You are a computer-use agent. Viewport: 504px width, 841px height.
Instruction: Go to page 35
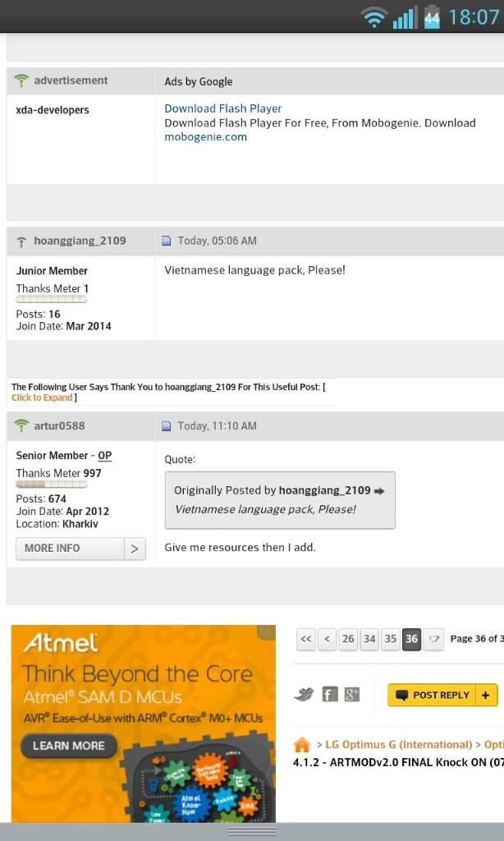(x=391, y=639)
